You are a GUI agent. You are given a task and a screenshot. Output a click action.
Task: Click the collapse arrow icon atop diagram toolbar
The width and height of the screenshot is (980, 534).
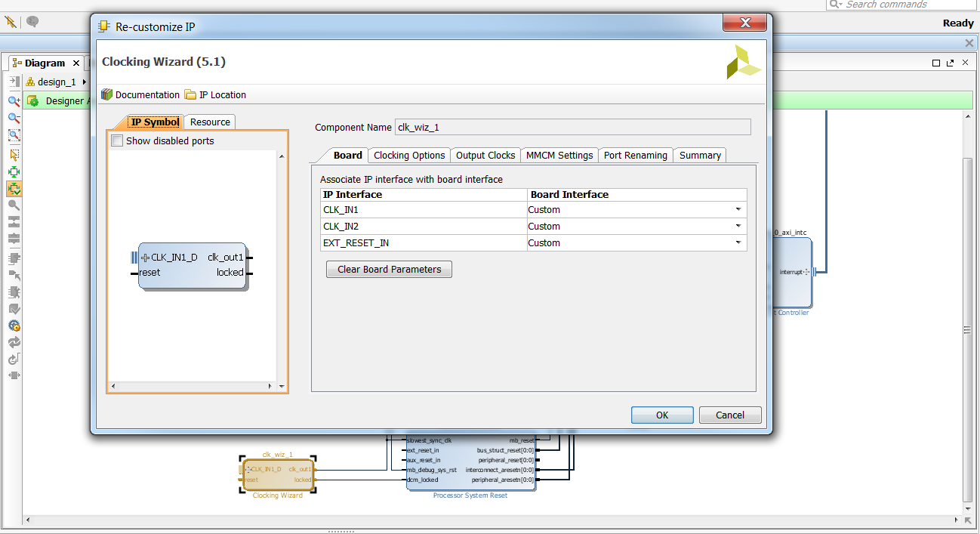tap(14, 82)
